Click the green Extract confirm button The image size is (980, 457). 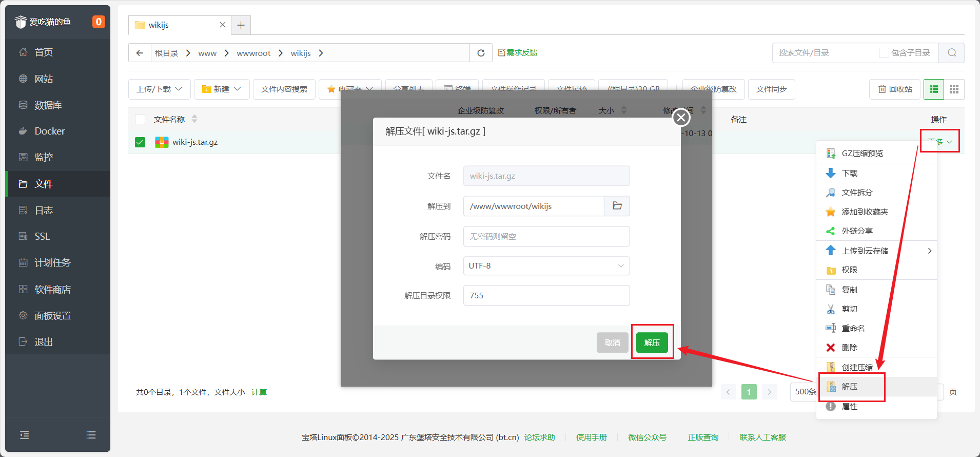pyautogui.click(x=652, y=342)
